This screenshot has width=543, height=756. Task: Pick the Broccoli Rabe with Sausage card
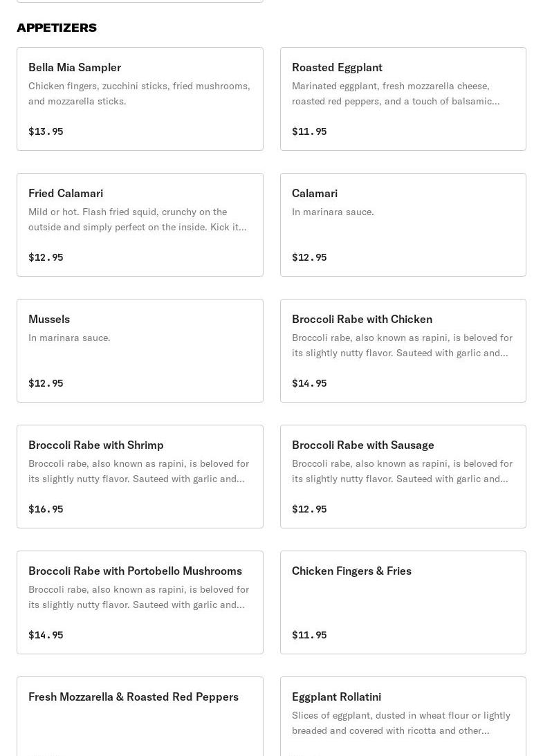[x=403, y=477]
